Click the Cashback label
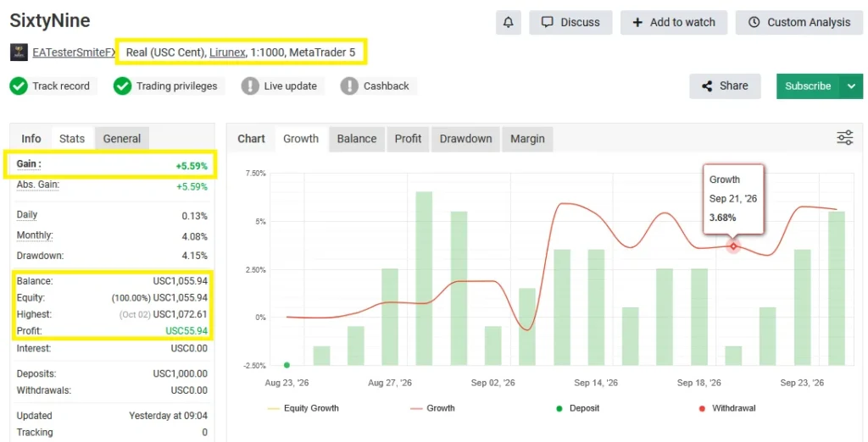Screen dimensions: 868x442 click(387, 86)
